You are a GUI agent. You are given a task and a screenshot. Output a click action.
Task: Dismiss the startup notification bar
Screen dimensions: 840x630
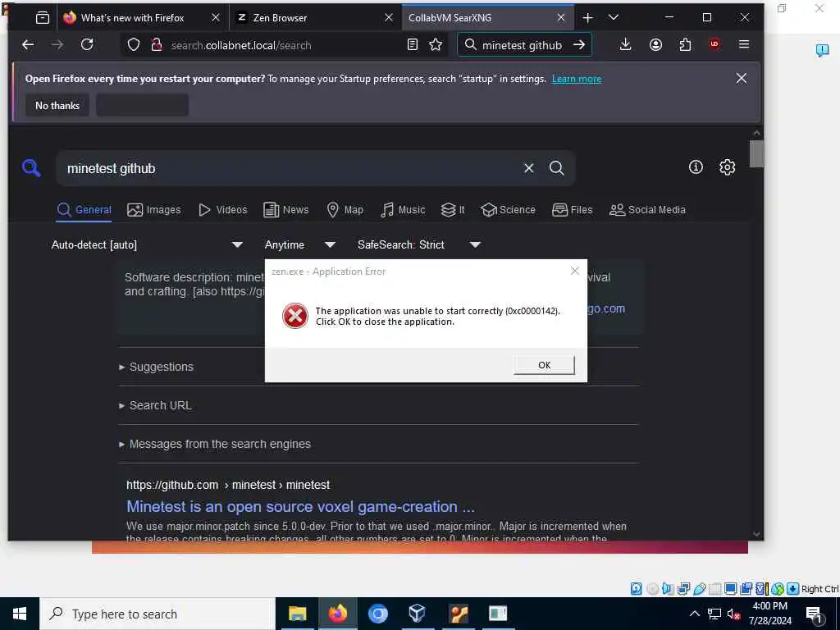coord(741,78)
